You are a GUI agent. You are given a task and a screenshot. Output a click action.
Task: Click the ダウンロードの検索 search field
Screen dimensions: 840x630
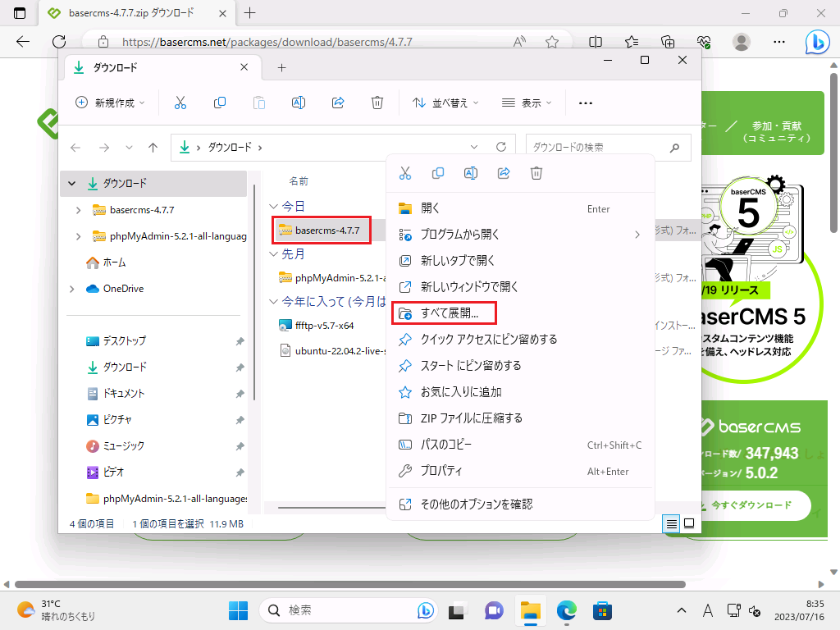599,148
